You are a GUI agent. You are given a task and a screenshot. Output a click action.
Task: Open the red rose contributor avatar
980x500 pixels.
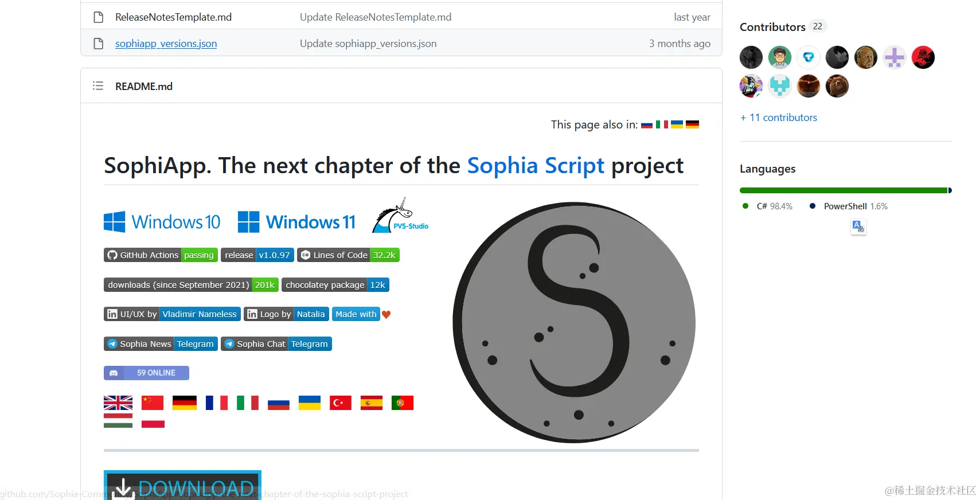pos(923,57)
